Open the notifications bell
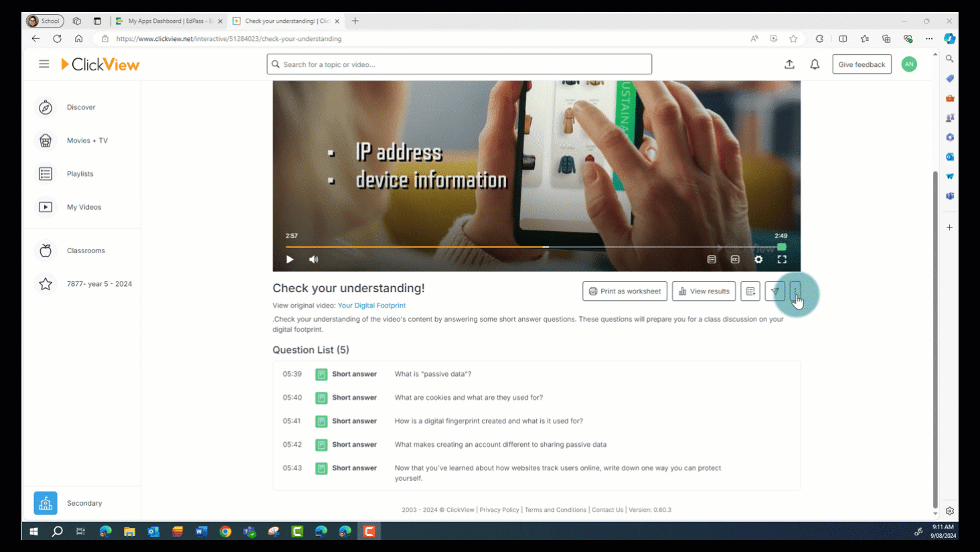Viewport: 980px width, 552px height. (x=815, y=64)
